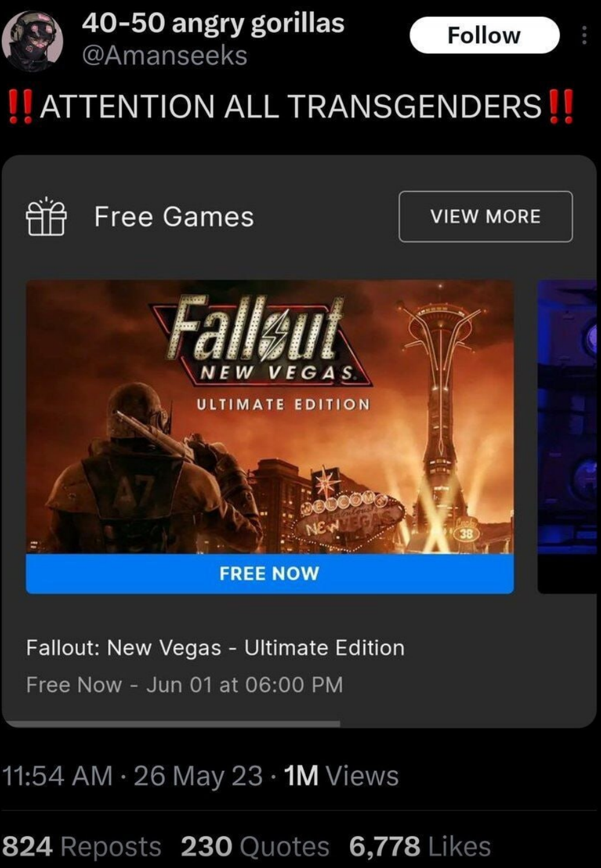
Task: View the 824 Reposts list
Action: (81, 846)
